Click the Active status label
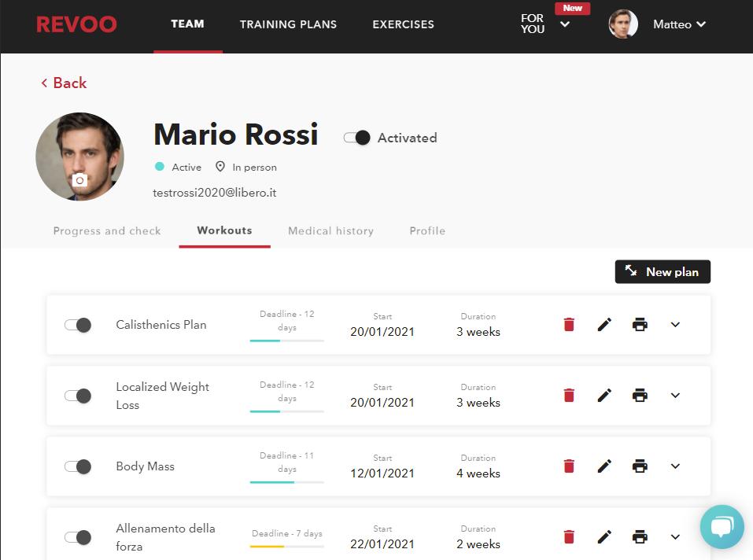Screen dimensions: 753x560 [x=186, y=167]
